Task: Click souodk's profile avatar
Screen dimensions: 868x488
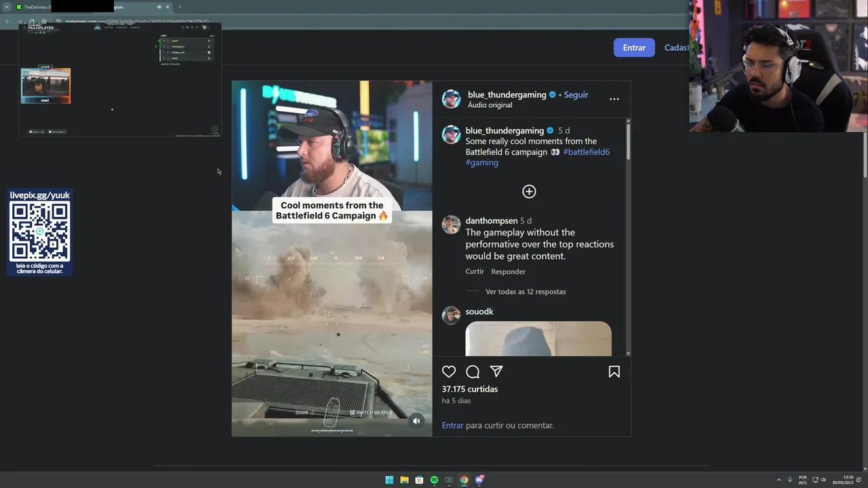Action: (x=451, y=315)
